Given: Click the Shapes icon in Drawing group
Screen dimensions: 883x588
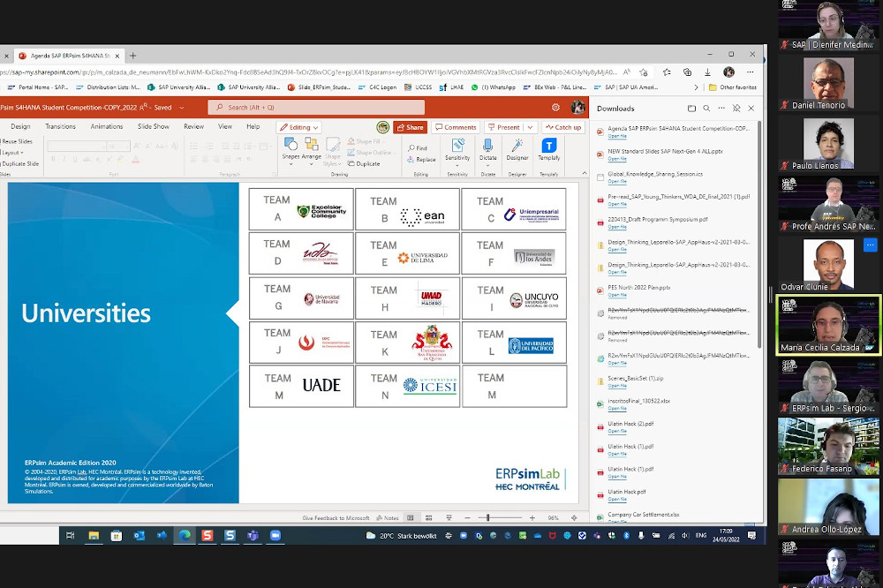Looking at the screenshot, I should click(x=291, y=147).
